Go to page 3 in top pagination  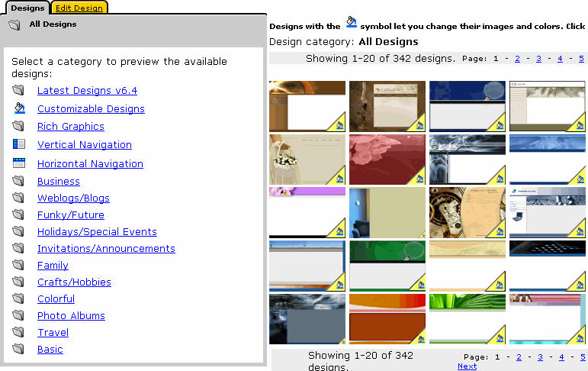point(539,59)
